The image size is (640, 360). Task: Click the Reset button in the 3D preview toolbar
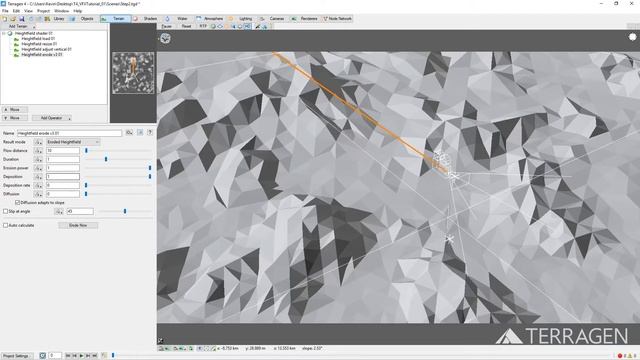pos(186,26)
